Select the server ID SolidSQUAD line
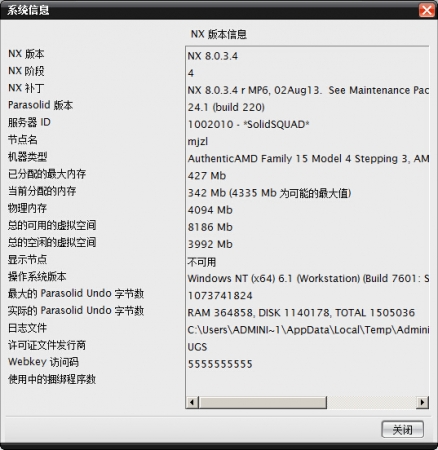438x450 pixels. click(249, 124)
